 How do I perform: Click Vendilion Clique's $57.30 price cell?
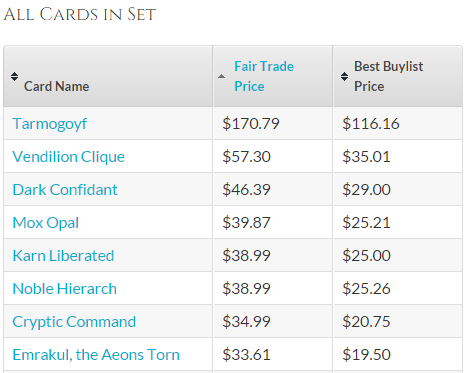pyautogui.click(x=273, y=156)
